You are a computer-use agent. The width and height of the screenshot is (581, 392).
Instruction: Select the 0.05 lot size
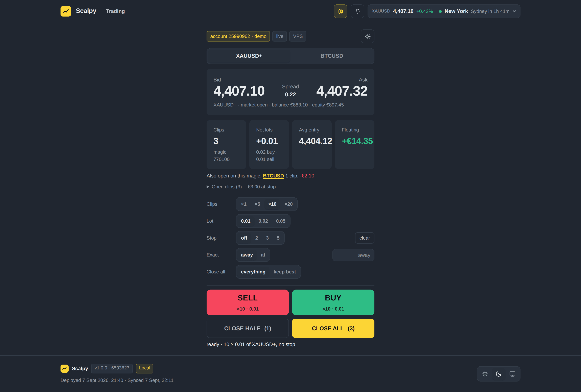(280, 221)
